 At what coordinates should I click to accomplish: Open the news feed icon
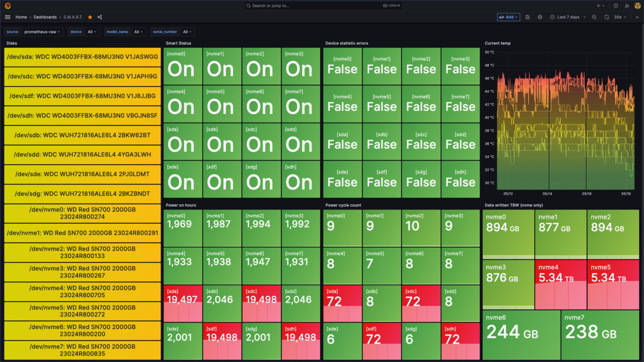[x=627, y=5]
